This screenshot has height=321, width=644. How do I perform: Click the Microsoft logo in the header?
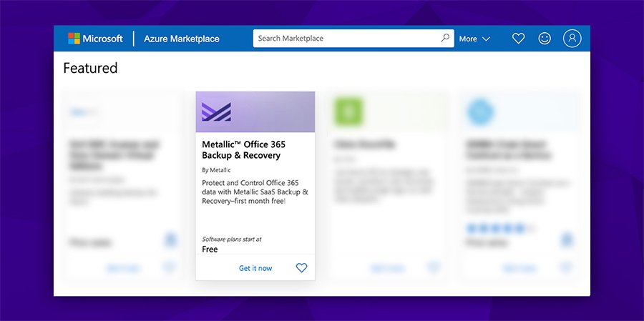click(95, 39)
